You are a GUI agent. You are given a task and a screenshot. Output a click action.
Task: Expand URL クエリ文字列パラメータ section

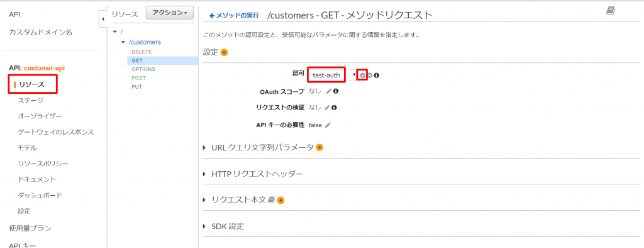(x=204, y=147)
